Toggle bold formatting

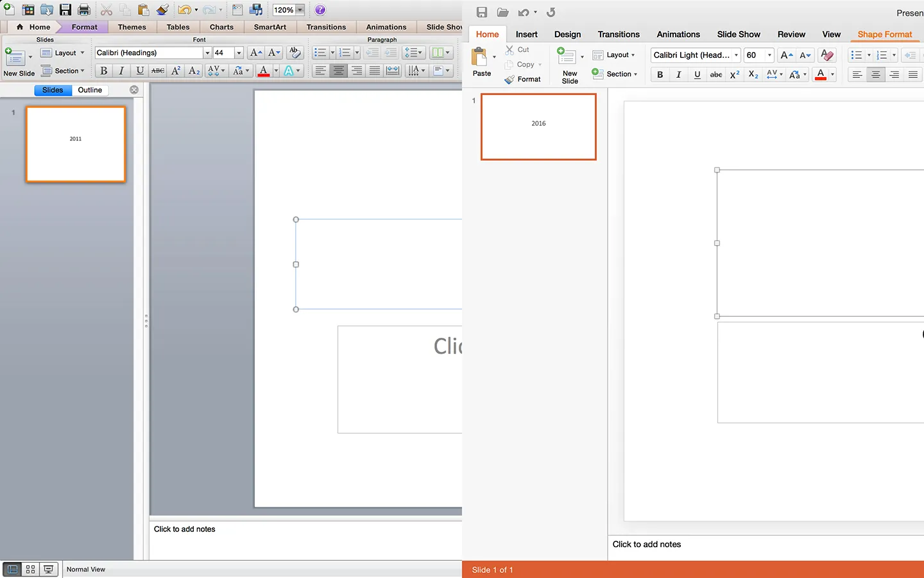click(x=660, y=74)
